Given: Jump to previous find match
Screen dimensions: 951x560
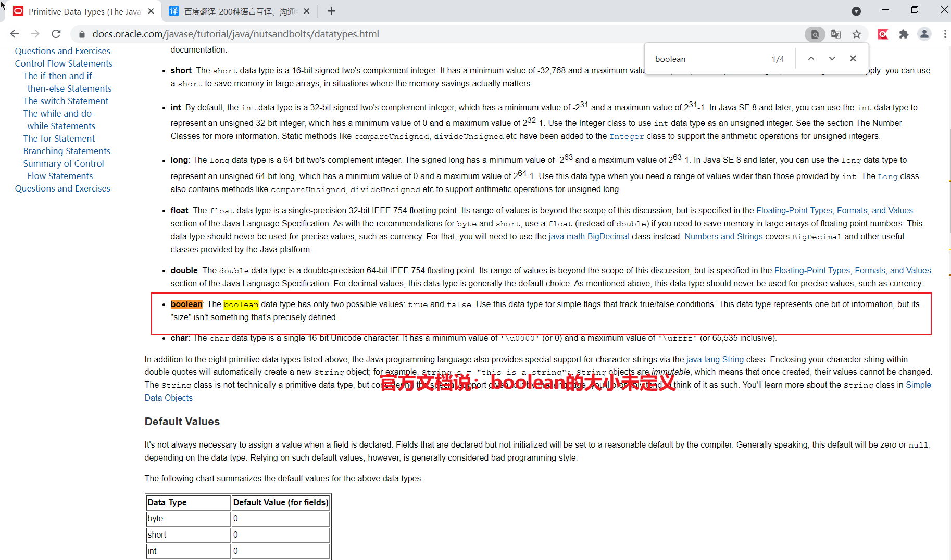Looking at the screenshot, I should click(811, 59).
